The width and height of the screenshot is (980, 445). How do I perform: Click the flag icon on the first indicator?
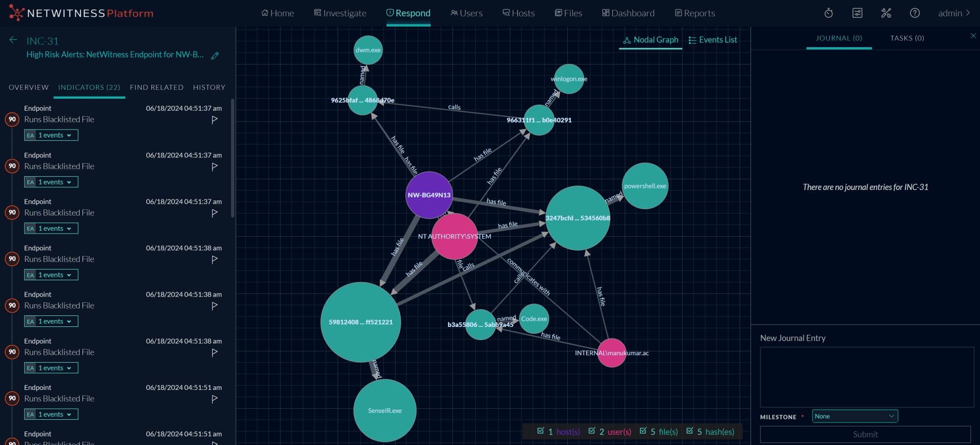[x=214, y=120]
